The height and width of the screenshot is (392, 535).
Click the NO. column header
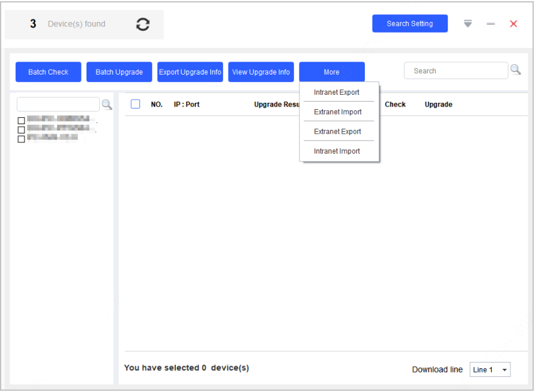(156, 104)
